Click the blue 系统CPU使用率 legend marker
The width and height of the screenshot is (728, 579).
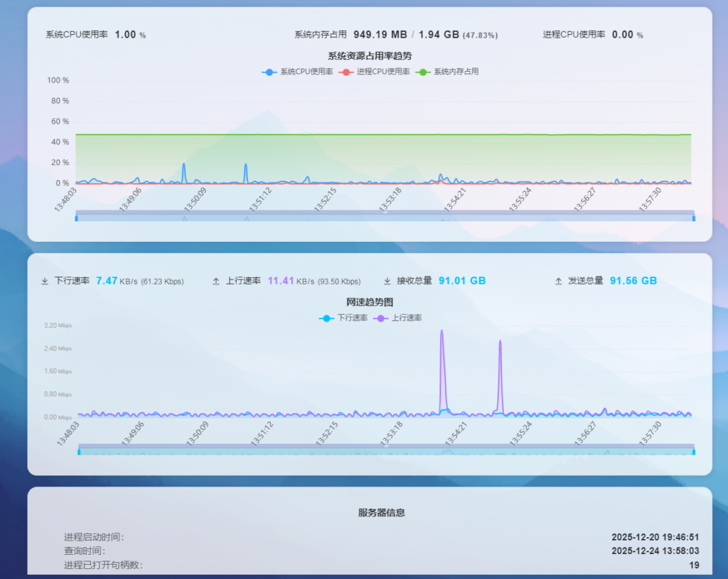(269, 72)
